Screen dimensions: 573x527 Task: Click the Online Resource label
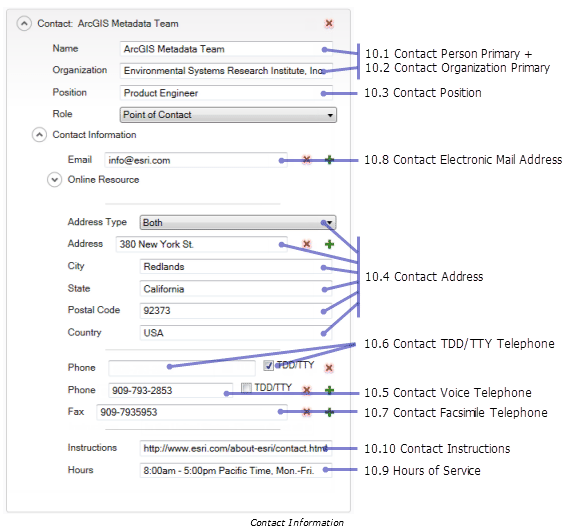(103, 180)
